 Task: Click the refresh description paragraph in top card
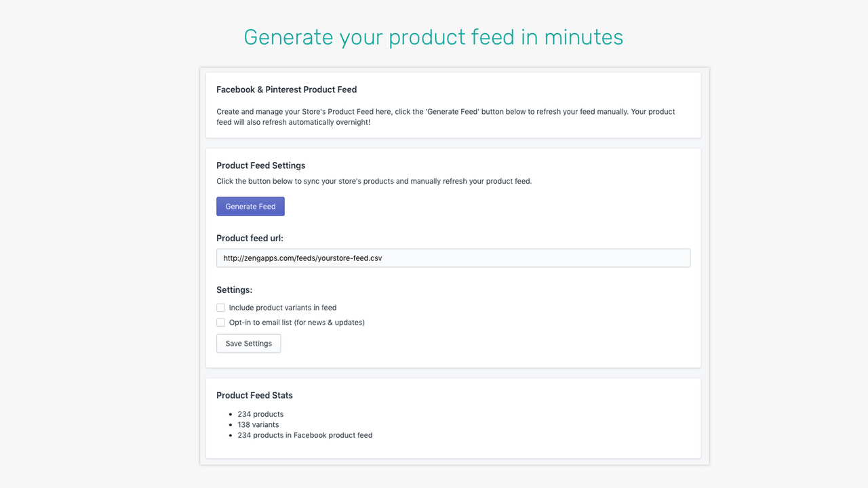pos(445,117)
